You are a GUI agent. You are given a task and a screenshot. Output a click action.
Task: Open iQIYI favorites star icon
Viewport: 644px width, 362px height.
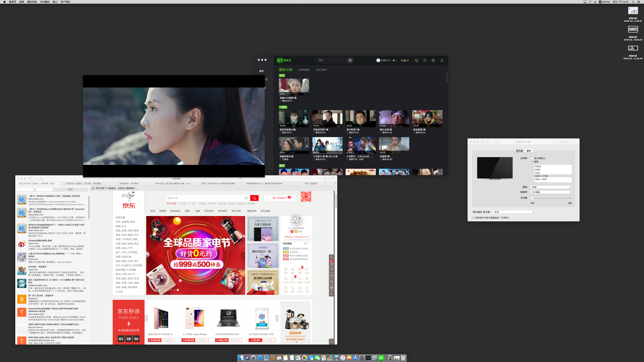click(433, 60)
